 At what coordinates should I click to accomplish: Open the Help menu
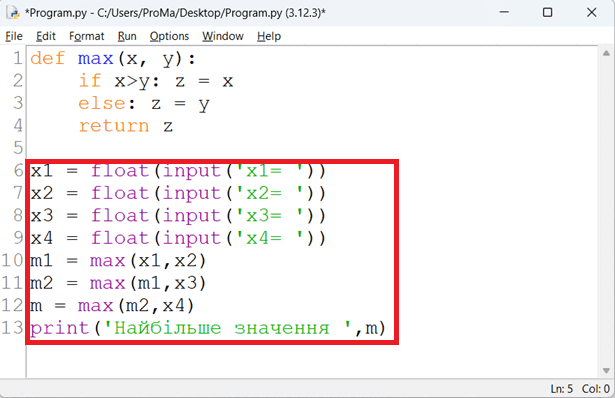tap(269, 36)
